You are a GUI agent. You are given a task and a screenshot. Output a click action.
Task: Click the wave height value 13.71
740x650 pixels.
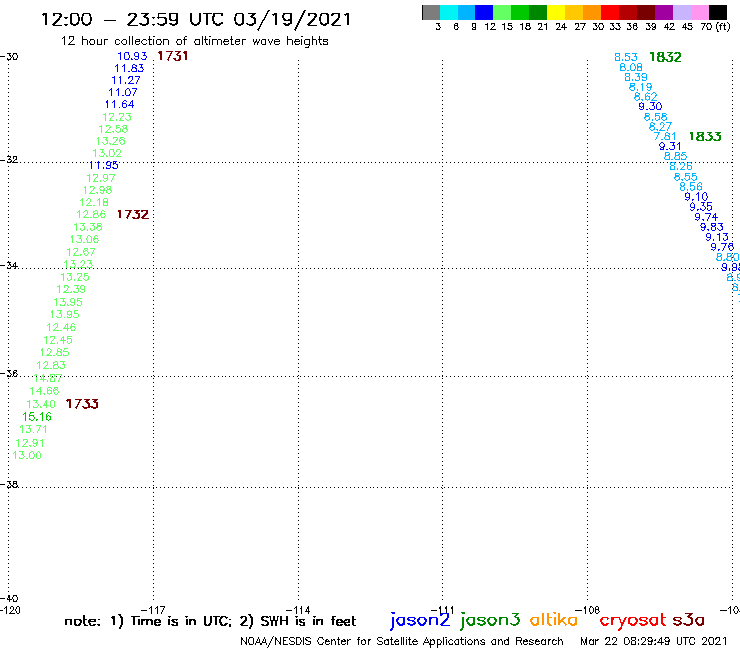[33, 430]
